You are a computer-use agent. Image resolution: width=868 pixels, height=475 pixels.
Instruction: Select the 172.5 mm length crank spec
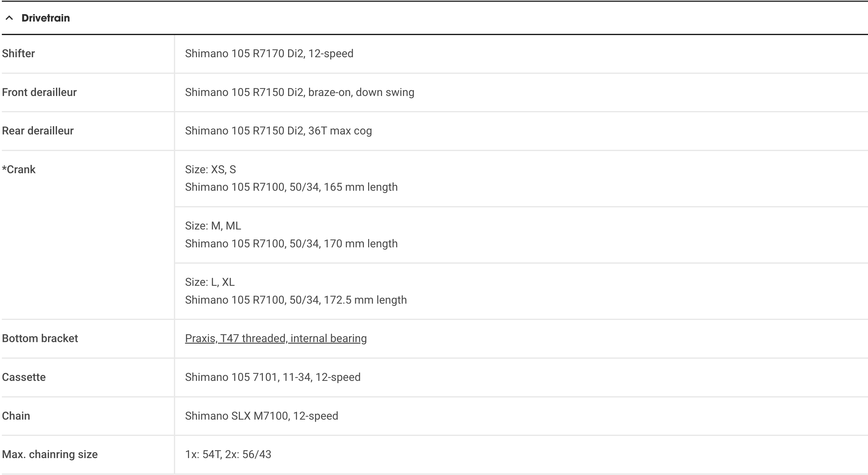coord(296,300)
